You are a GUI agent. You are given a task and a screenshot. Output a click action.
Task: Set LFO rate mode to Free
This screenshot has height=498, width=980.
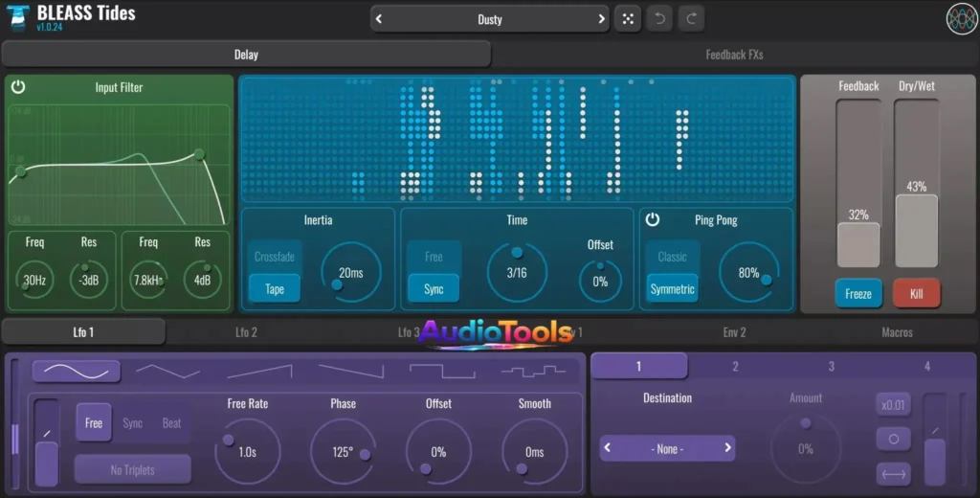[x=94, y=423]
